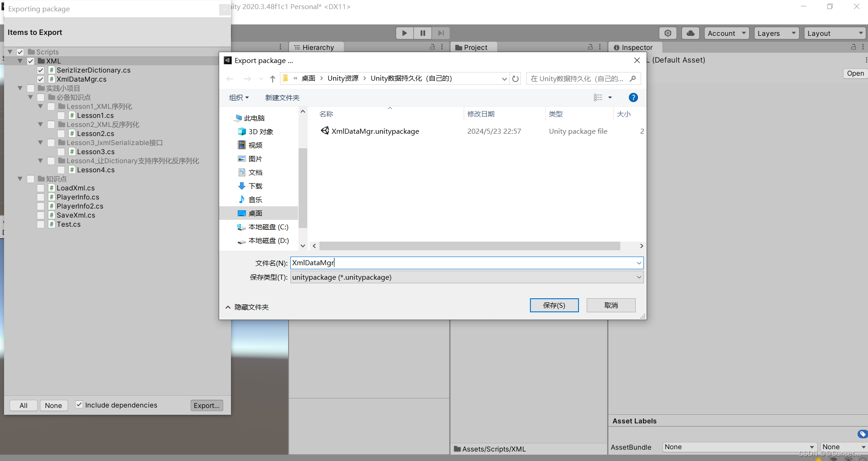Sort files by the 修改日期 column header

pyautogui.click(x=481, y=114)
